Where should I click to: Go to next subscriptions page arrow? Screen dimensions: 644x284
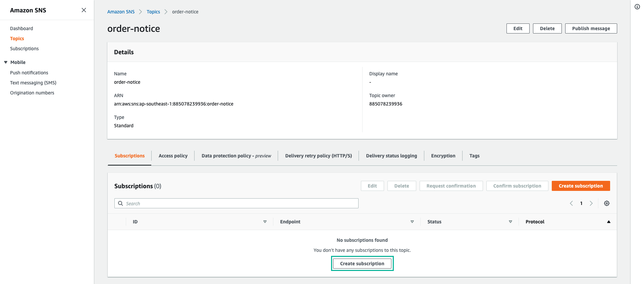591,203
